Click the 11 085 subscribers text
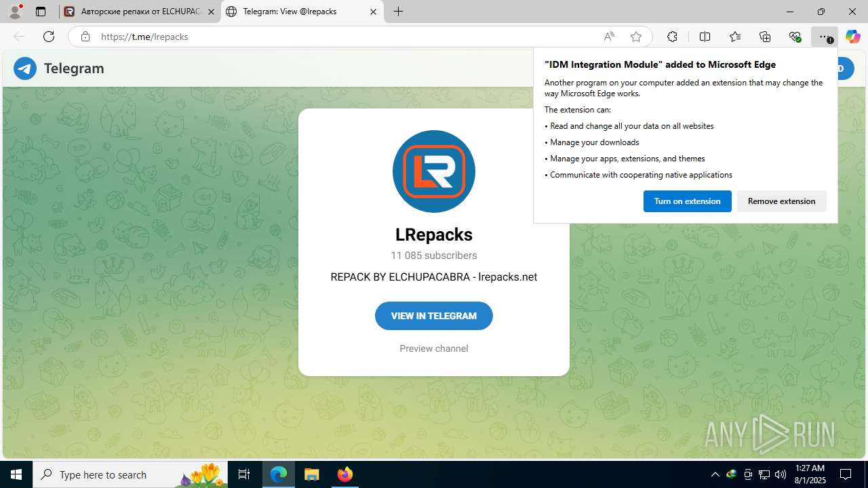 pyautogui.click(x=434, y=256)
